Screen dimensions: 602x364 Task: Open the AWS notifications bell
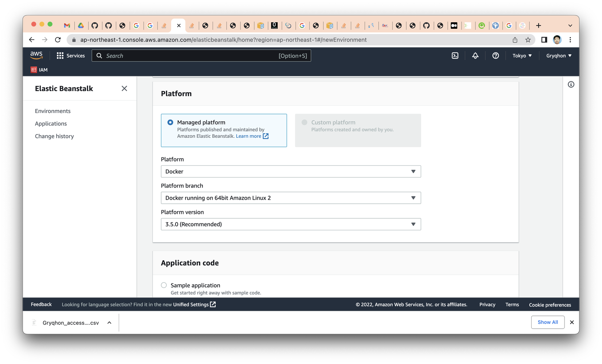coord(475,56)
